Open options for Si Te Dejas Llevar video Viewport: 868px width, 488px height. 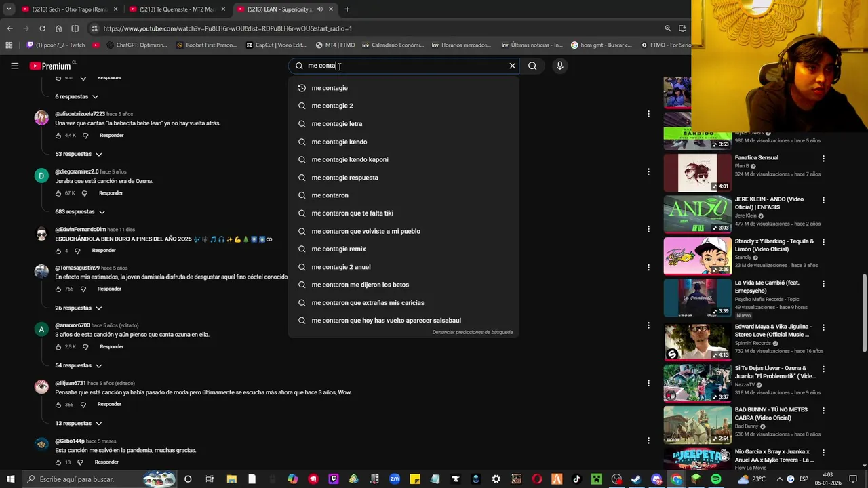coord(823,369)
